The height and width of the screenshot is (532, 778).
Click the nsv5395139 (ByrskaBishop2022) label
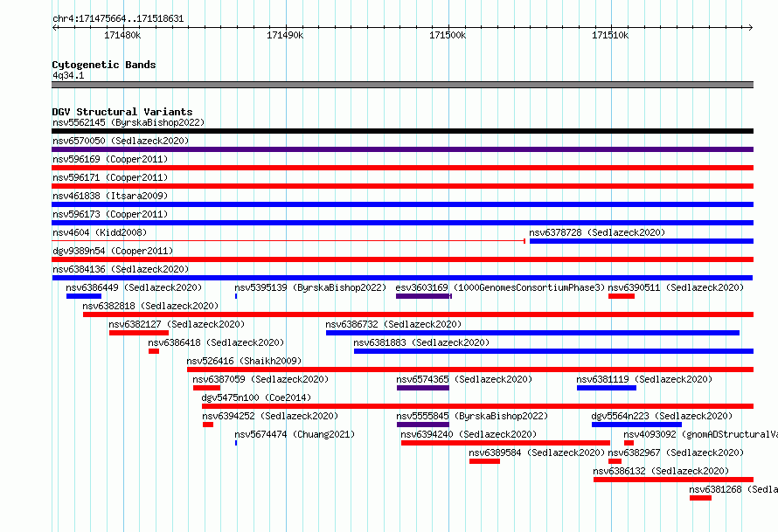pos(310,287)
